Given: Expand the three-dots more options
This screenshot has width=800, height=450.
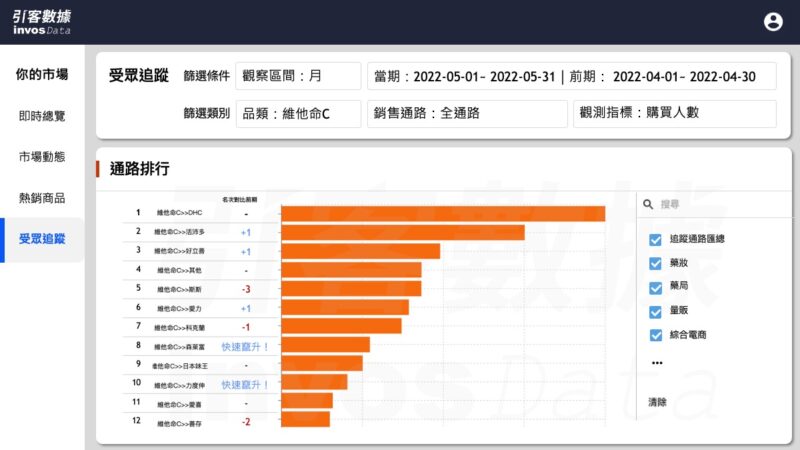Looking at the screenshot, I should (657, 363).
